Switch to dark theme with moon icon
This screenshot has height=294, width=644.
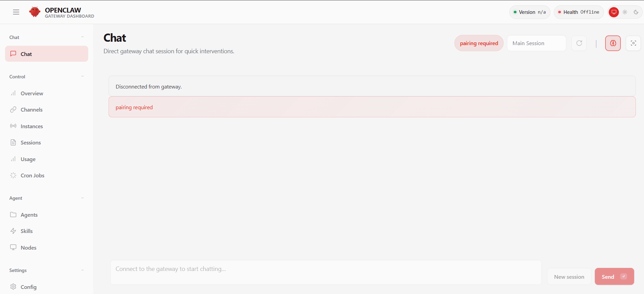point(636,12)
